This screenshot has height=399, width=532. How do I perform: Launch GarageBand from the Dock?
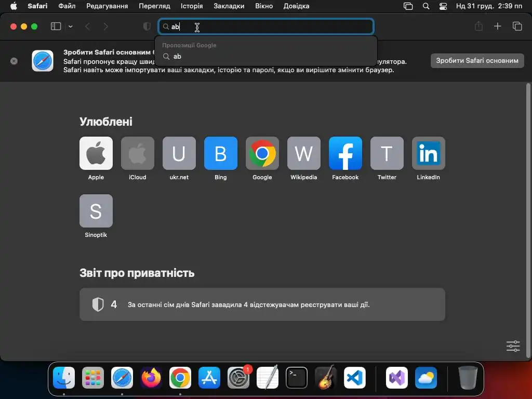coord(326,378)
